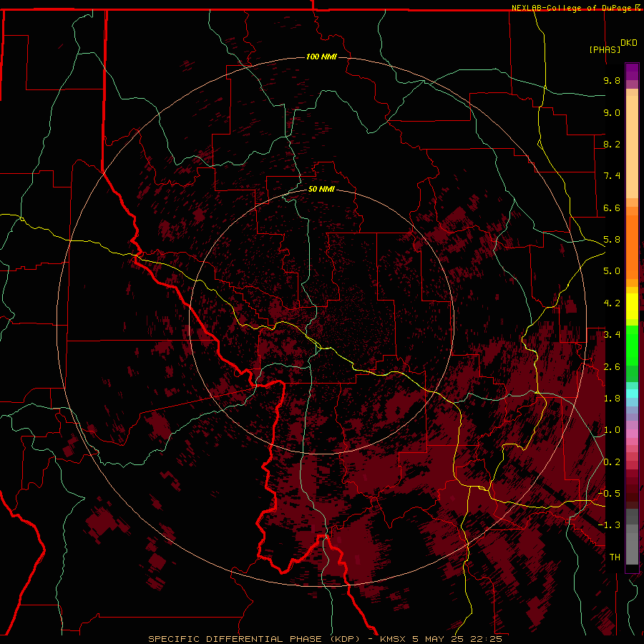Select the bright green color bar segment
The height and width of the screenshot is (644, 644).
pyautogui.click(x=632, y=346)
